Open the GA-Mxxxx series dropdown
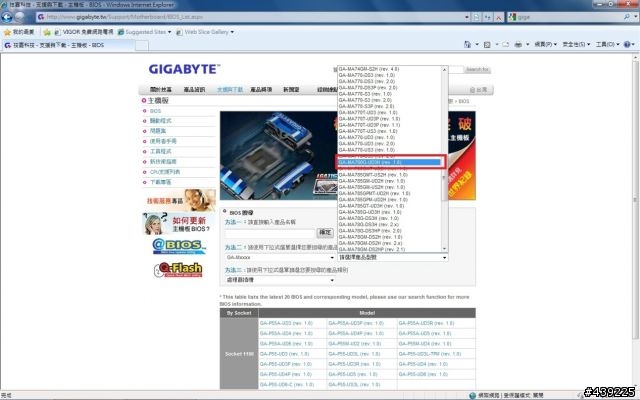640x400 pixels. 280,258
